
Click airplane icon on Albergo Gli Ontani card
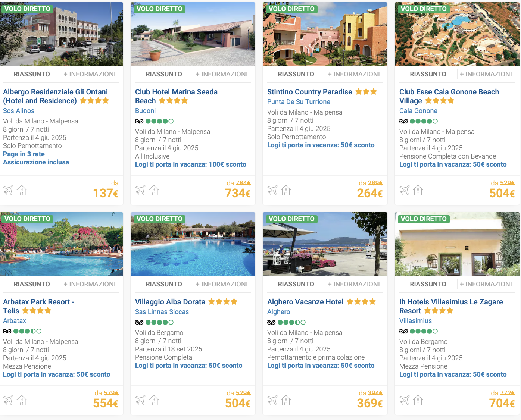[8, 190]
